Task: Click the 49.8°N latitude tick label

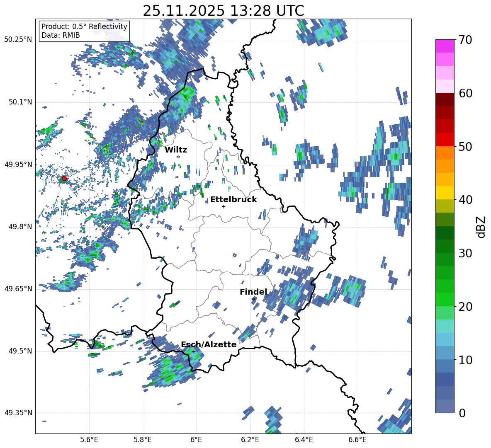Action: coord(21,227)
